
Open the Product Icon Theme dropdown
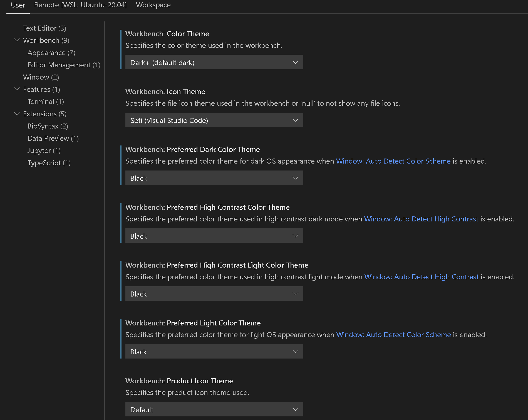214,409
